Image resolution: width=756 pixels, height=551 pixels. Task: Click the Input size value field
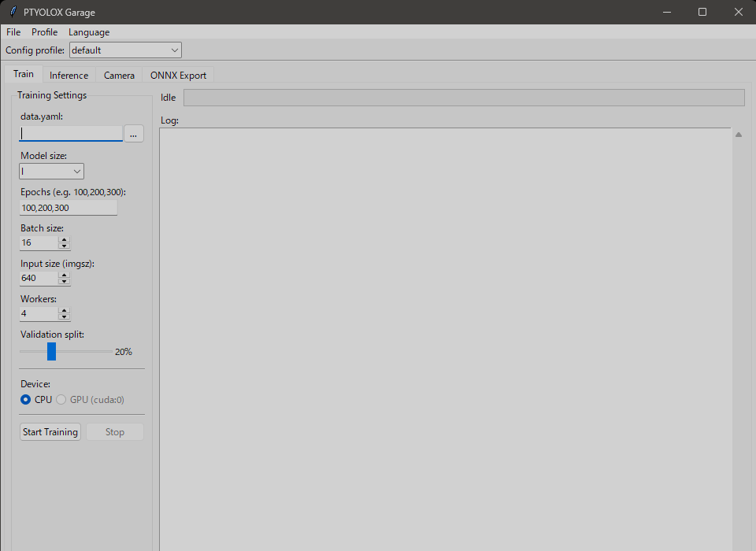39,278
